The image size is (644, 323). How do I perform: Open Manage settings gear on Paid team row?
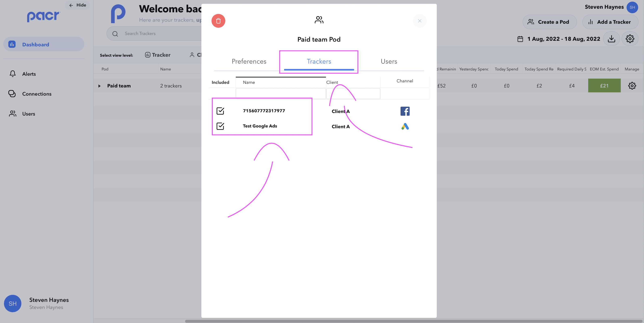(632, 85)
